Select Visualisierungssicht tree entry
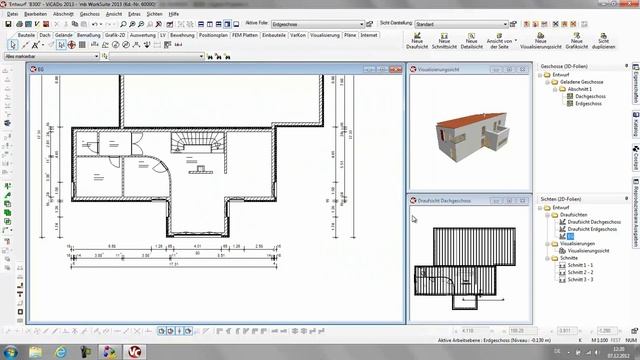This screenshot has height=360, width=640. click(588, 251)
